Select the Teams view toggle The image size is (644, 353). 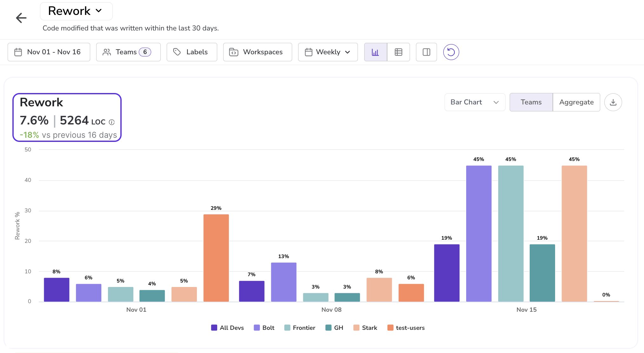tap(531, 102)
